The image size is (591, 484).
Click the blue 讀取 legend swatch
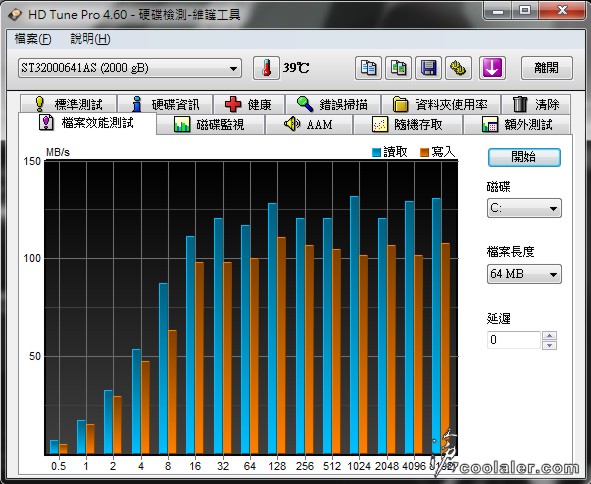[376, 152]
